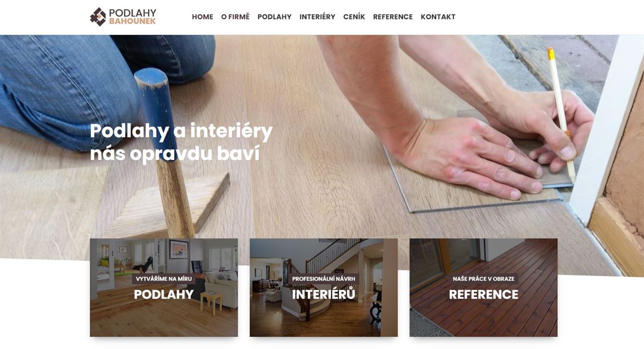The height and width of the screenshot is (349, 644).
Task: Open the O FIRMĚ page
Action: [x=235, y=17]
